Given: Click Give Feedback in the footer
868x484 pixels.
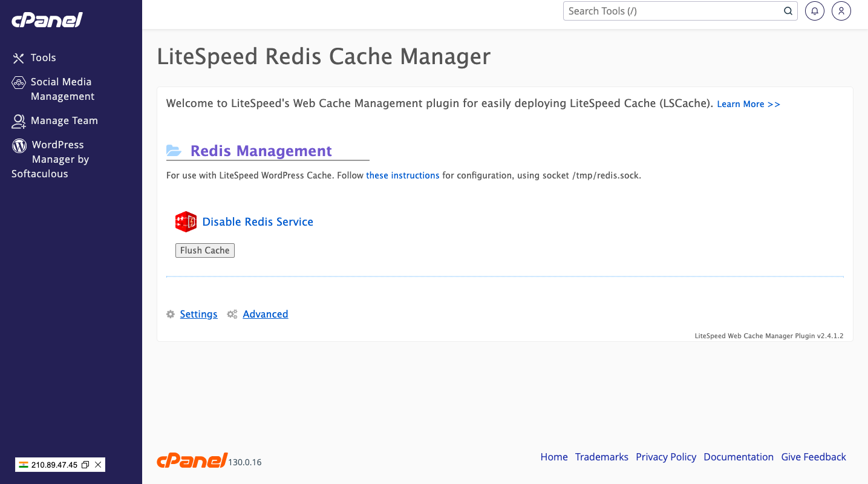Looking at the screenshot, I should tap(813, 457).
